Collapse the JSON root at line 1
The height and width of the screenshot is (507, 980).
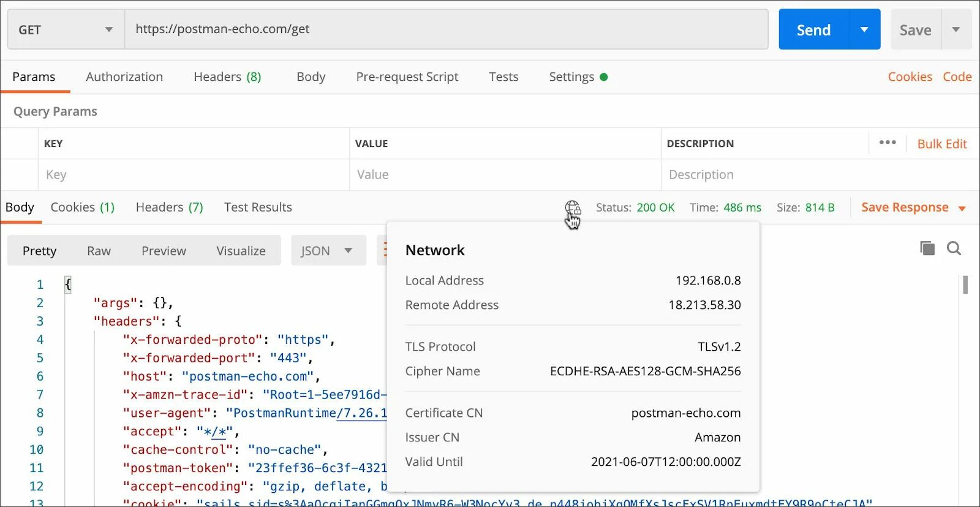click(x=68, y=284)
